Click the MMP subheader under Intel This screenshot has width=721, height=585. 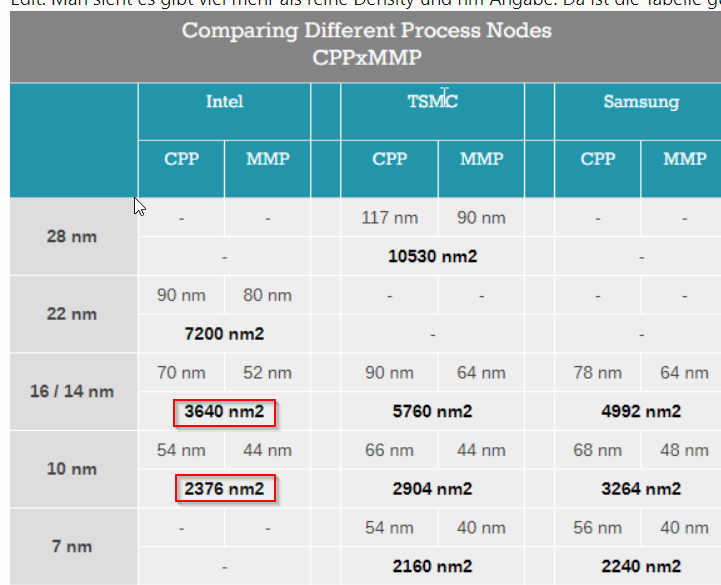coord(268,159)
